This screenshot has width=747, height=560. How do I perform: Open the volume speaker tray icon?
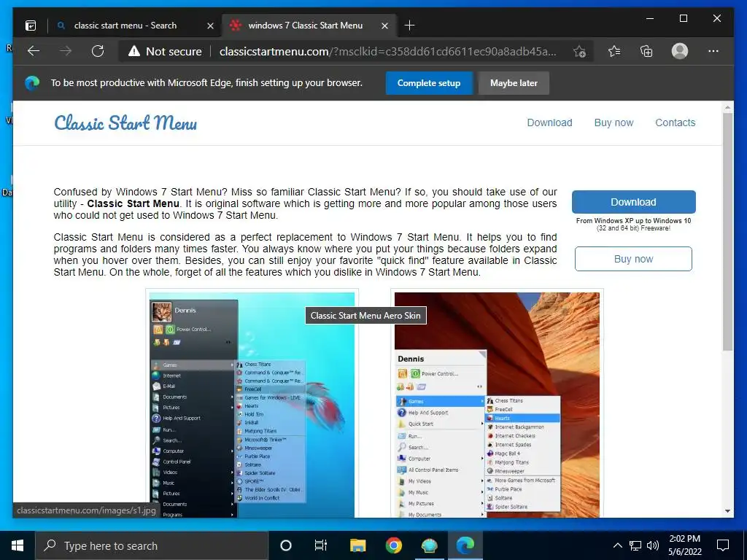(653, 545)
